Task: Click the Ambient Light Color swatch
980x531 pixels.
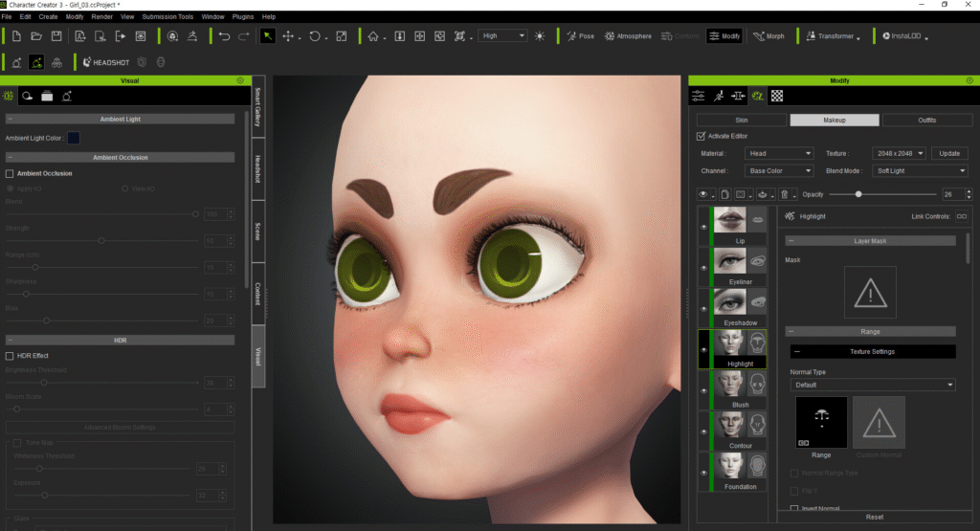Action: [x=73, y=138]
